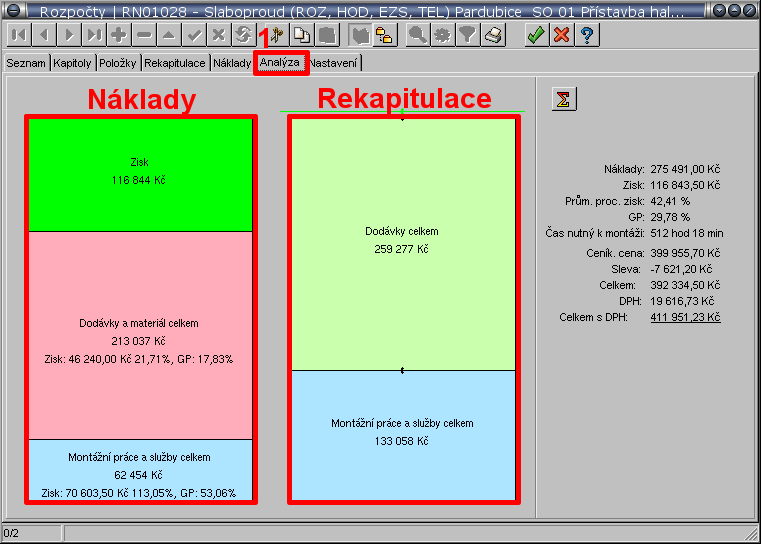761x544 pixels.
Task: Click the scissors cut icon
Action: point(276,35)
